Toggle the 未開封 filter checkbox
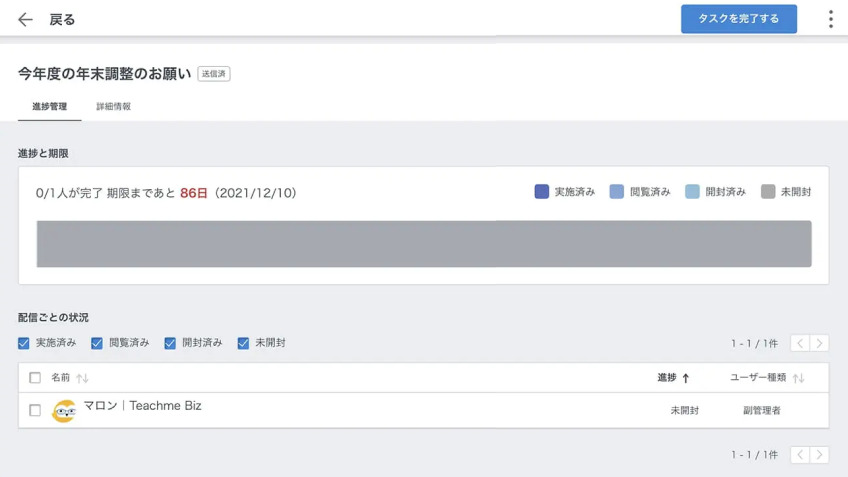Viewport: 848px width, 477px height. pyautogui.click(x=243, y=343)
